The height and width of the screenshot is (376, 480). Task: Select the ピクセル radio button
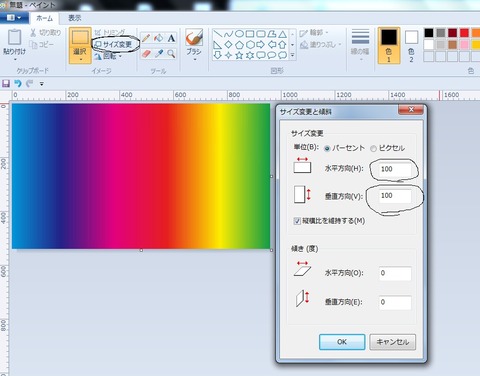point(373,148)
